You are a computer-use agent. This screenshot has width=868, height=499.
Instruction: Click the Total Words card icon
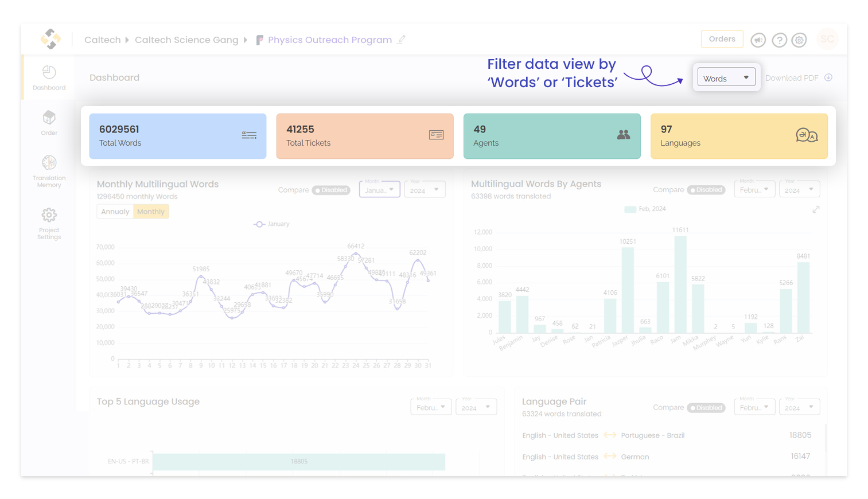pyautogui.click(x=249, y=135)
